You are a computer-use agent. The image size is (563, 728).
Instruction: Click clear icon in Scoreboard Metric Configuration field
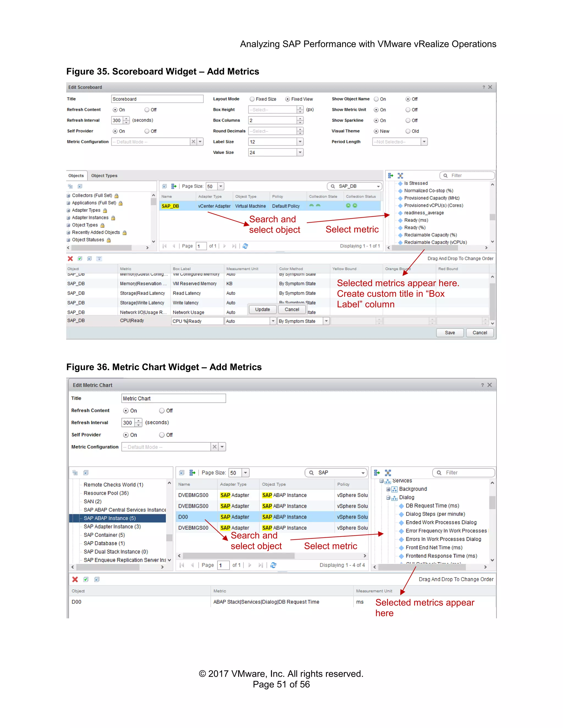point(194,142)
